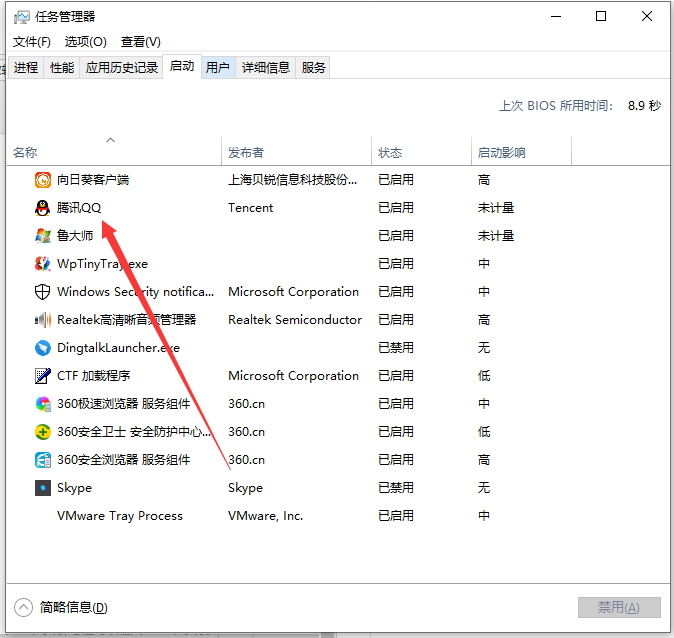Open the 选项(O) menu
This screenshot has width=674, height=638.
pyautogui.click(x=86, y=41)
